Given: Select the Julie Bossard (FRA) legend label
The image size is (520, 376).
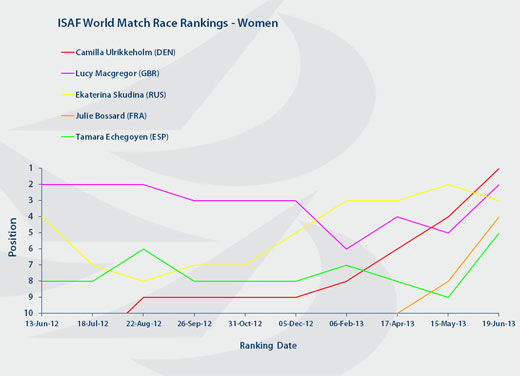Looking at the screenshot, I should tap(111, 116).
